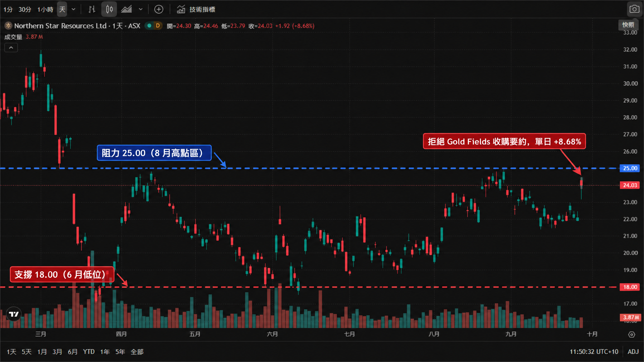Image resolution: width=644 pixels, height=362 pixels.
Task: Select 5年 date range
Action: [x=120, y=352]
